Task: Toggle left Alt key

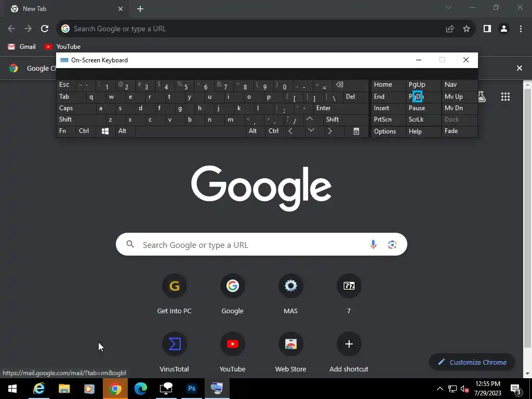Action: [125, 131]
